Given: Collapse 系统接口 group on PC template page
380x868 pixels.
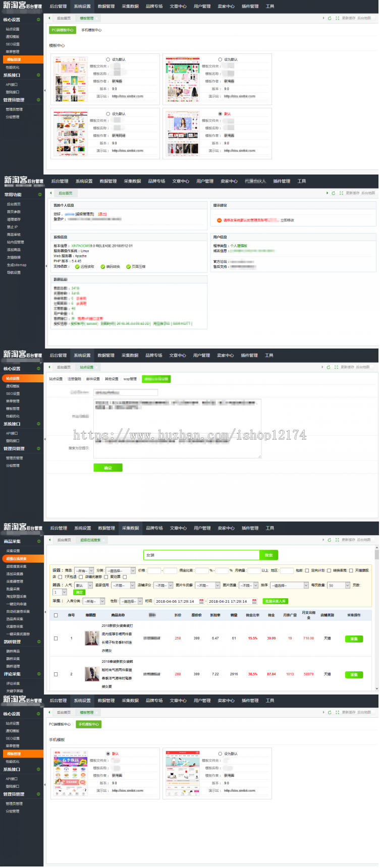Looking at the screenshot, I should [38, 75].
